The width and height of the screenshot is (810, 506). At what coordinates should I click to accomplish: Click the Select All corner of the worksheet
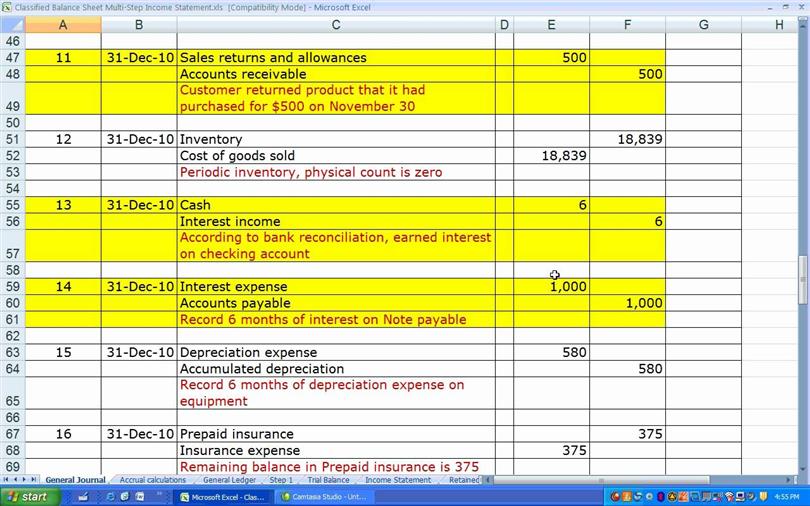tap(12, 24)
